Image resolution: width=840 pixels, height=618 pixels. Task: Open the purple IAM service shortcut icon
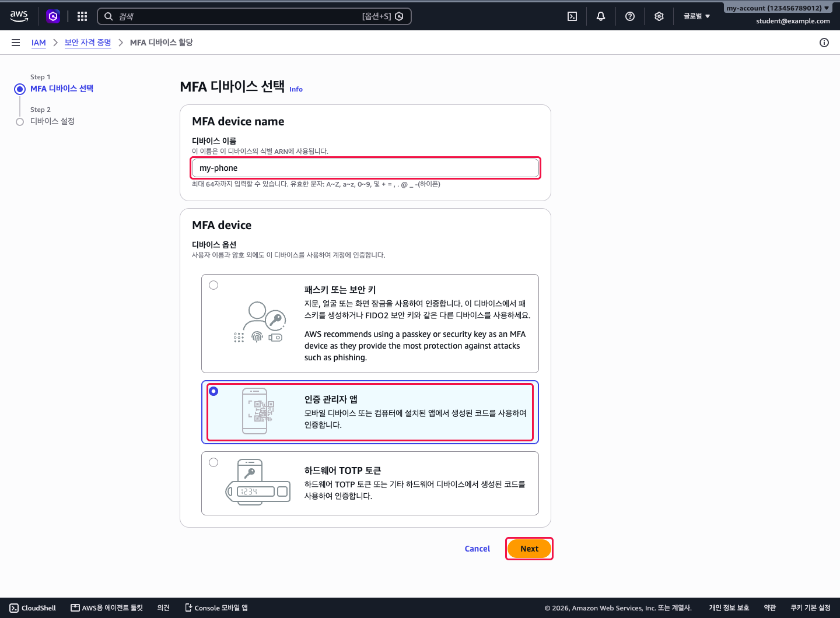53,16
